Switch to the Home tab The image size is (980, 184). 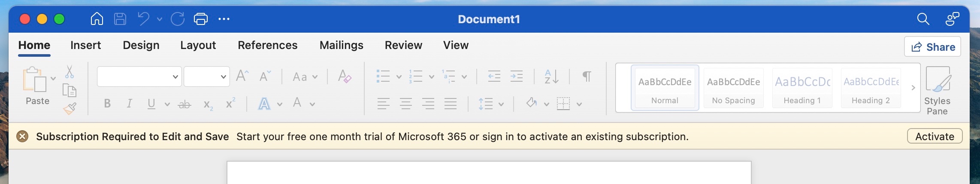tap(34, 45)
